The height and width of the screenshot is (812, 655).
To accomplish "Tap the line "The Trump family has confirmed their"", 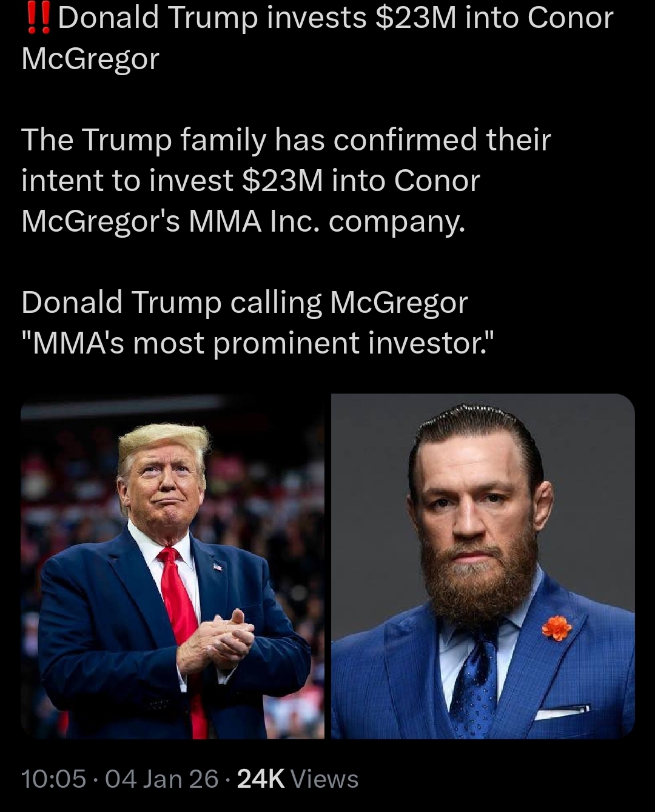I will [x=286, y=139].
